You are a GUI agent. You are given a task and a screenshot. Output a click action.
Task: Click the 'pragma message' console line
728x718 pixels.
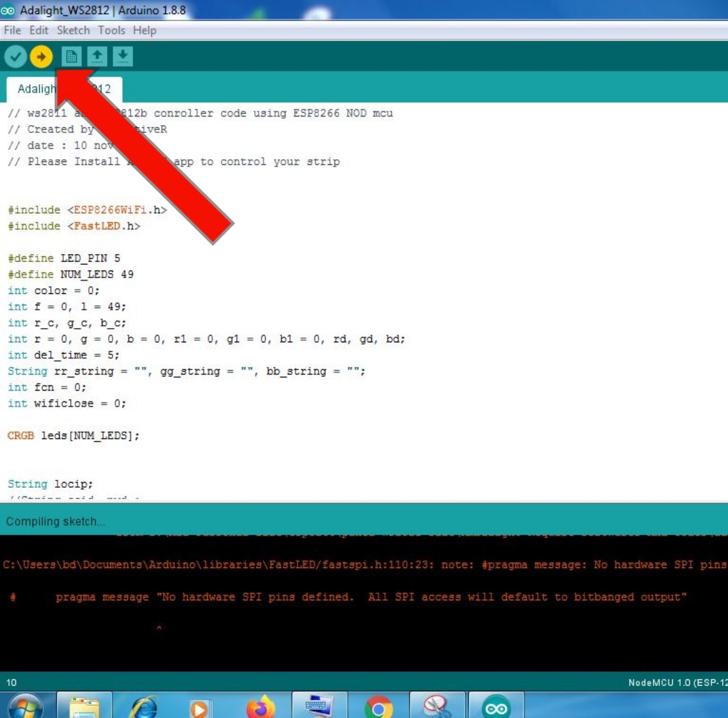point(349,597)
